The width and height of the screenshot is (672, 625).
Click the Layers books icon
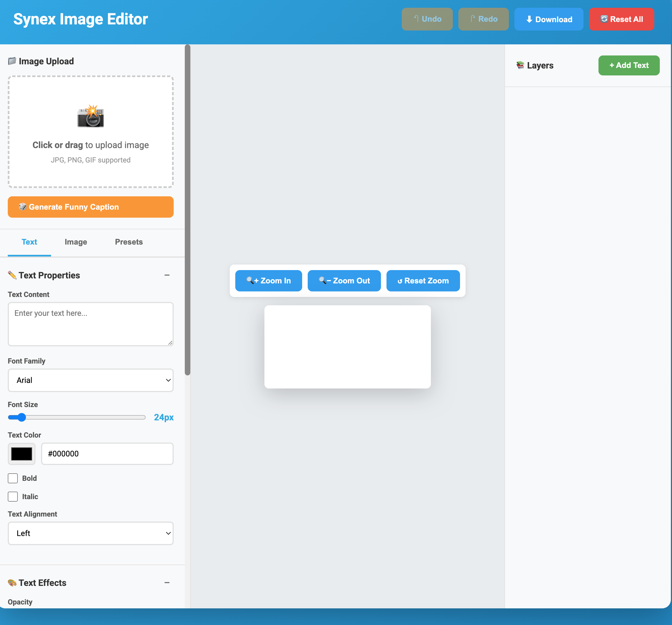pos(520,65)
